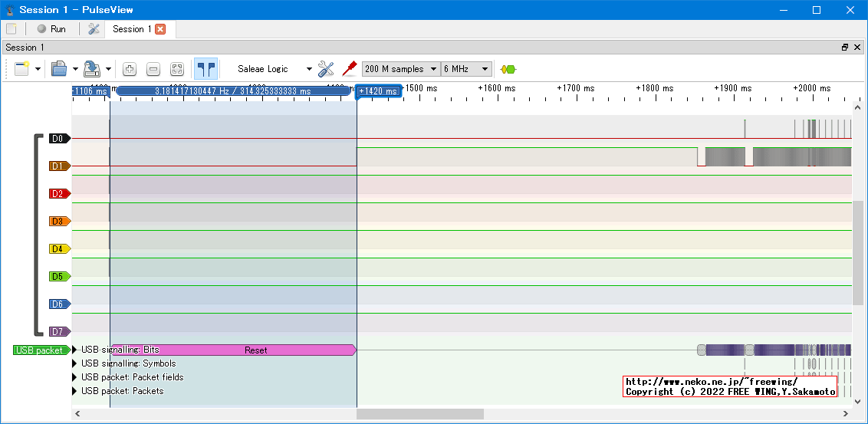This screenshot has width=868, height=424.
Task: Toggle the cursors display button
Action: point(205,69)
